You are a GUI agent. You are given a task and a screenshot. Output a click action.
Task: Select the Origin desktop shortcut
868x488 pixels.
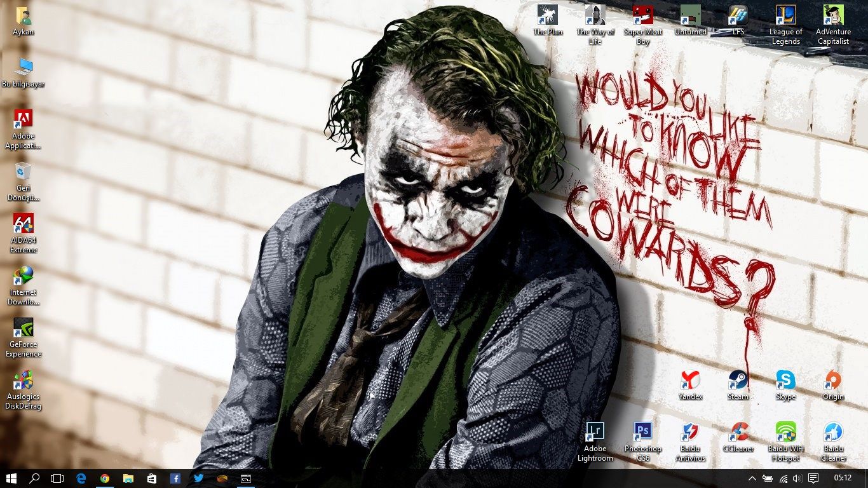tap(833, 385)
